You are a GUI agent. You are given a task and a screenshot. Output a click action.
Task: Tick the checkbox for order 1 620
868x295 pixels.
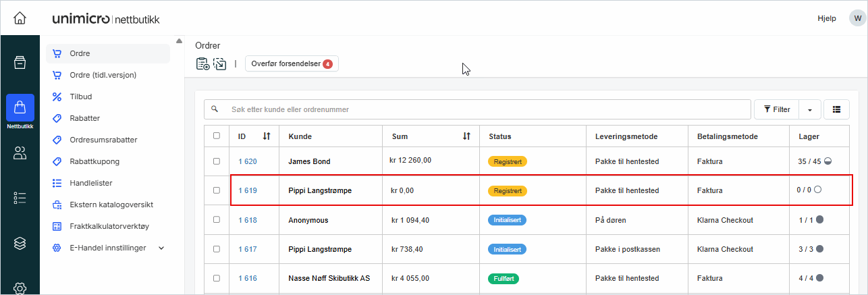(x=217, y=161)
